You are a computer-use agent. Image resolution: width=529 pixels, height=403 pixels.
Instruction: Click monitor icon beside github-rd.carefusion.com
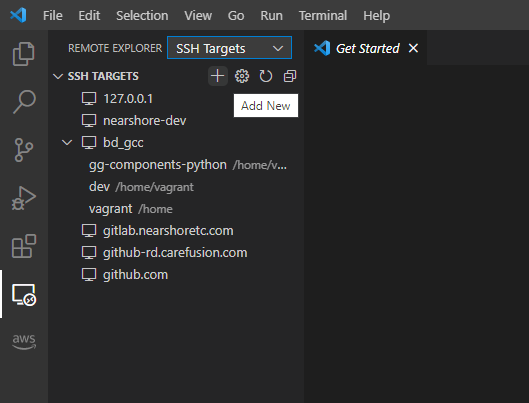click(89, 253)
